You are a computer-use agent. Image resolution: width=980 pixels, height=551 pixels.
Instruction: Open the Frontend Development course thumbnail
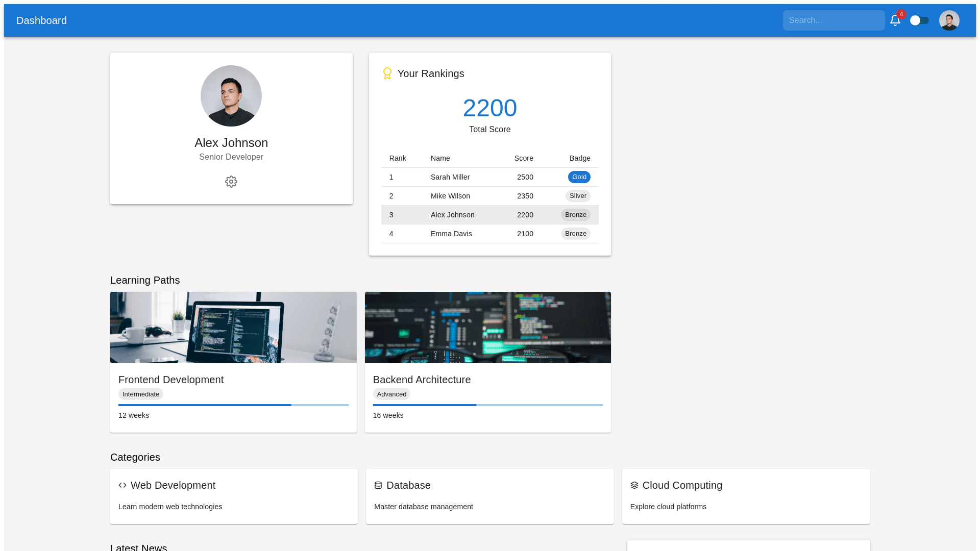[233, 328]
